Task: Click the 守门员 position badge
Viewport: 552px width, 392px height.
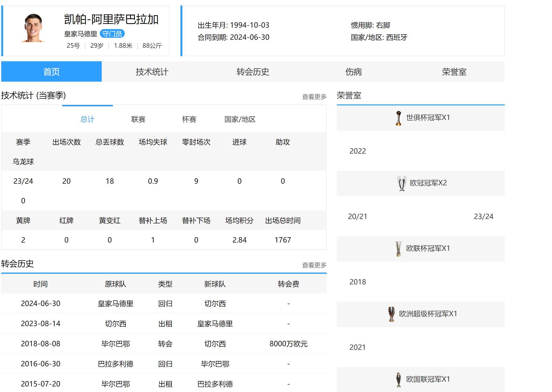Action: pos(112,34)
